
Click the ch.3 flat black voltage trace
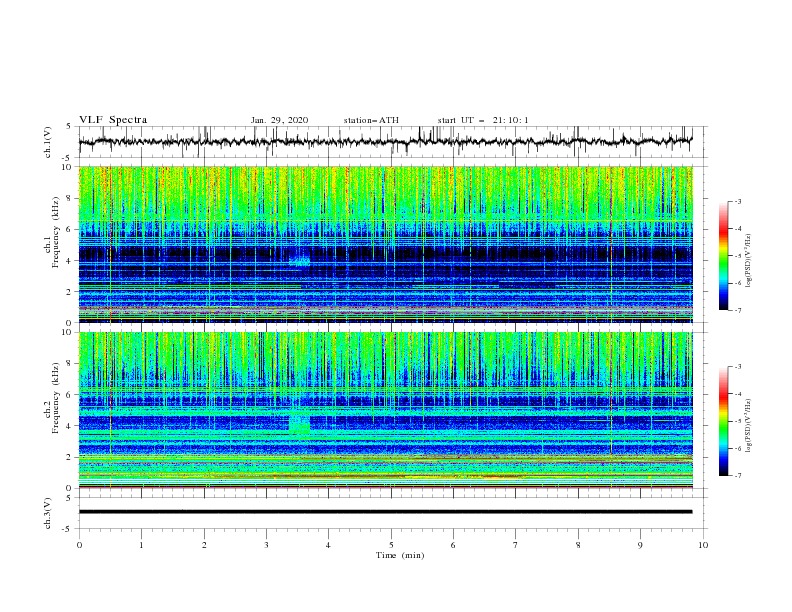tap(385, 512)
